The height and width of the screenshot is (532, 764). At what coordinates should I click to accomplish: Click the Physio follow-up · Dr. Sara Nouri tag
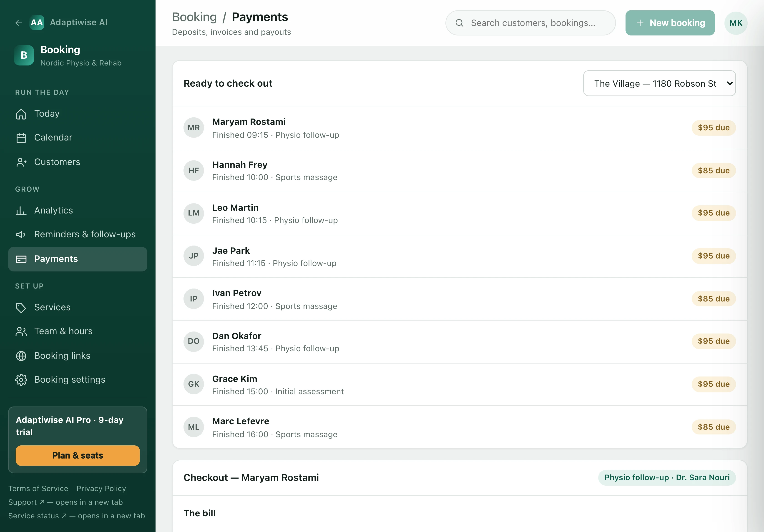(x=667, y=477)
